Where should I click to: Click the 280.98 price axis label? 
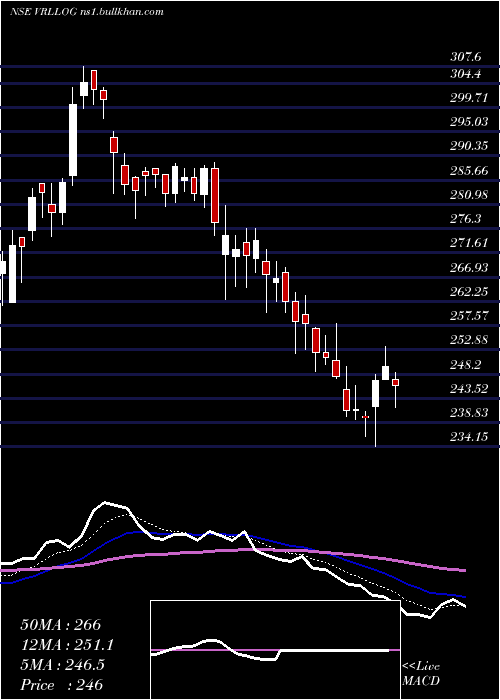tap(469, 195)
